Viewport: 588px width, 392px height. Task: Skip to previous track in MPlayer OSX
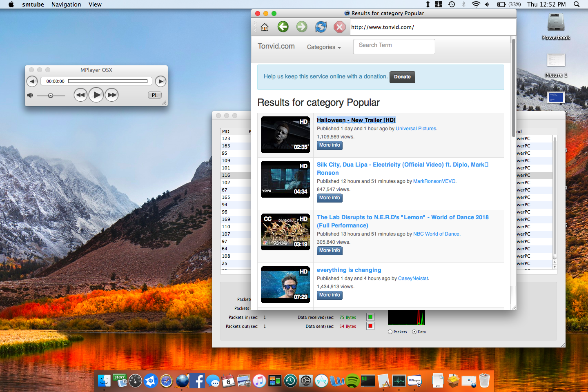coord(32,81)
